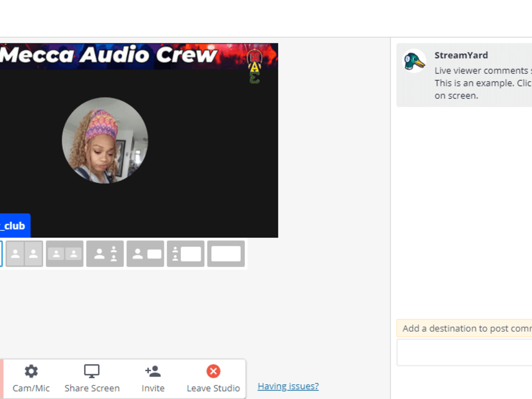Select the full-screen share layout
Image resolution: width=532 pixels, height=399 pixels.
coord(226,254)
